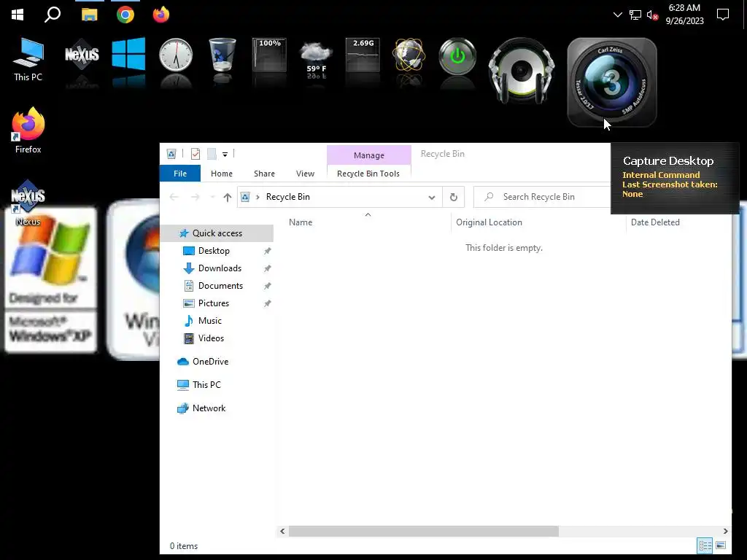Launch Firefox from desktop shortcut
The image size is (747, 560).
coord(28,130)
